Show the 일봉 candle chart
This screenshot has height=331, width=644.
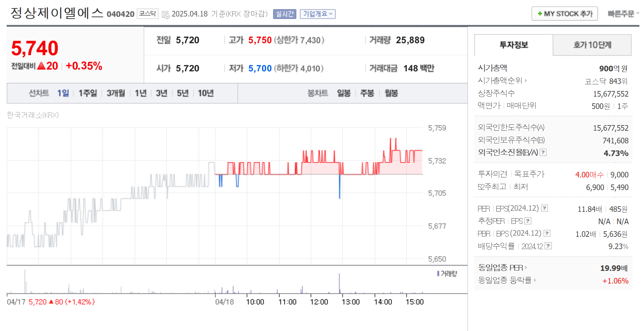pyautogui.click(x=344, y=93)
